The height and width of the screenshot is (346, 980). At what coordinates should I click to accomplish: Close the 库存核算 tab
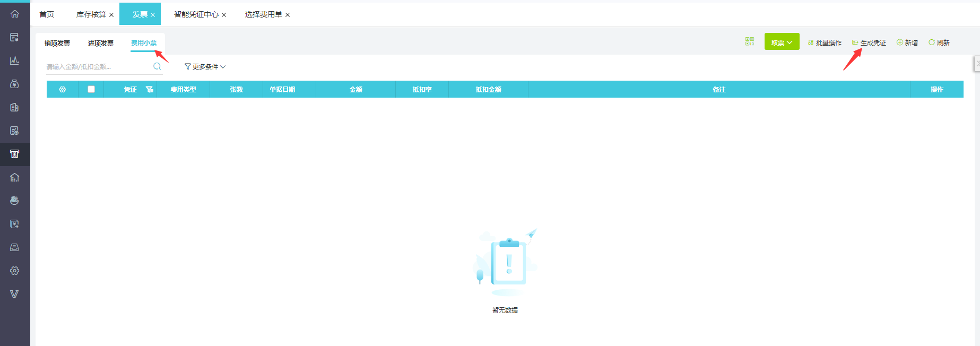coord(111,15)
